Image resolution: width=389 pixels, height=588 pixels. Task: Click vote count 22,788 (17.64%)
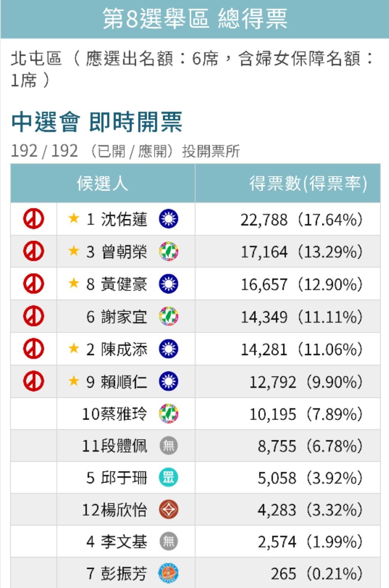tap(301, 220)
